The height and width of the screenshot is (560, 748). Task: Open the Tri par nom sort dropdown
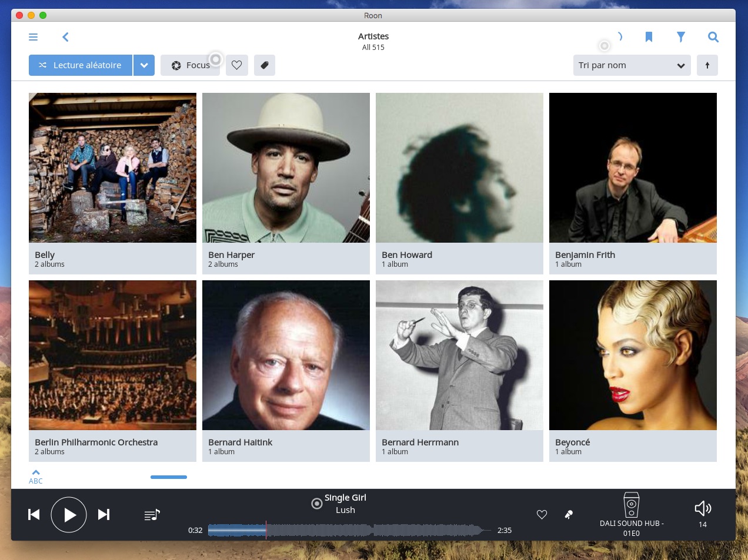click(632, 65)
